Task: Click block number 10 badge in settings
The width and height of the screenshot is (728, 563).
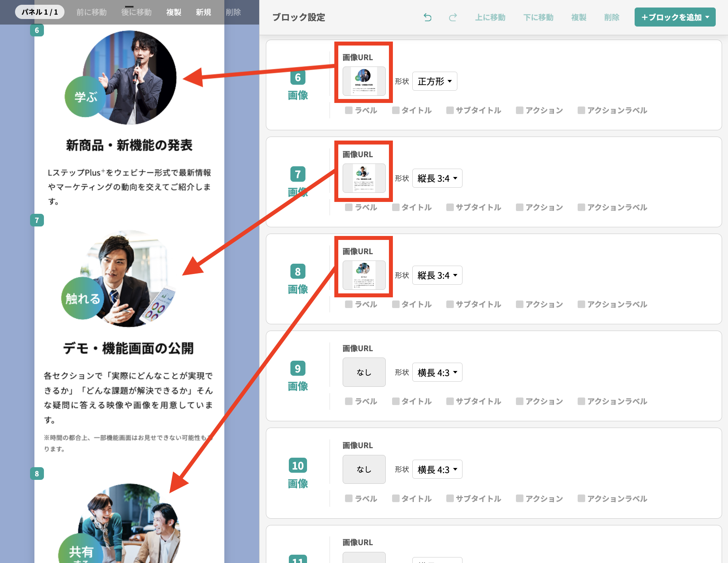Action: coord(298,465)
